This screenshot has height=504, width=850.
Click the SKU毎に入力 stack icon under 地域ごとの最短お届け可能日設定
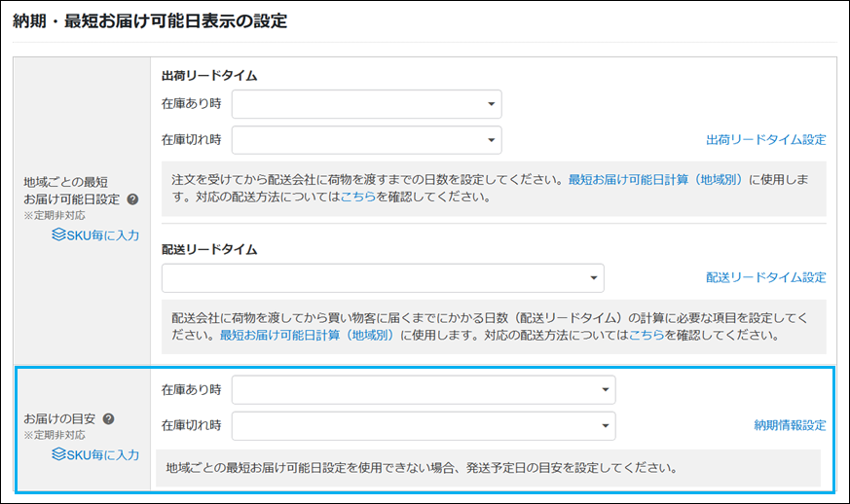(58, 234)
